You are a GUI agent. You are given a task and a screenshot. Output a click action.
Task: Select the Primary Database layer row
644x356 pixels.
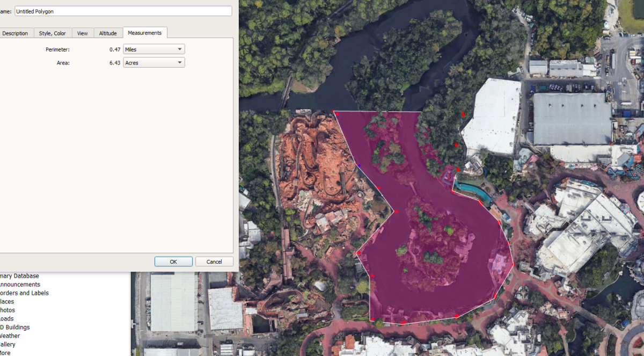(x=19, y=276)
